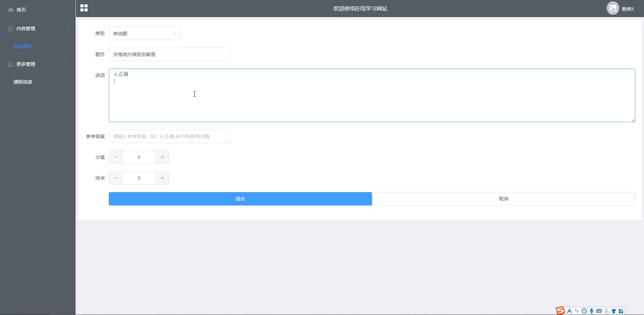Toggle punctuation mode in input method bar
Image resolution: width=644 pixels, height=315 pixels.
[x=577, y=311]
